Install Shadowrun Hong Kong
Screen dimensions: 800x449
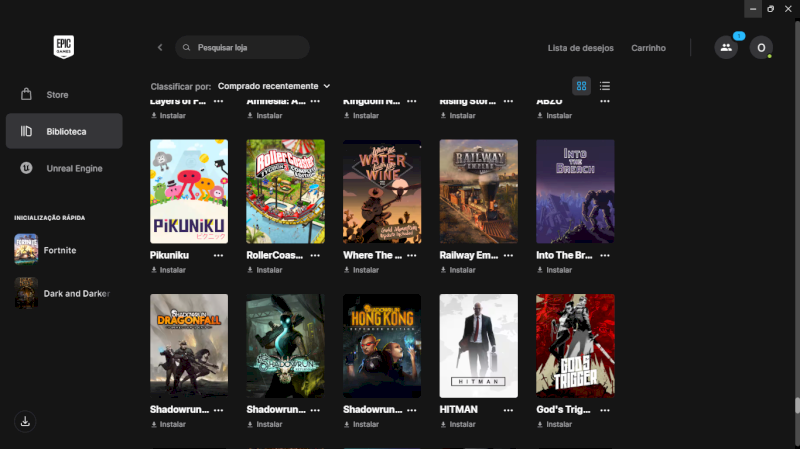pos(361,425)
